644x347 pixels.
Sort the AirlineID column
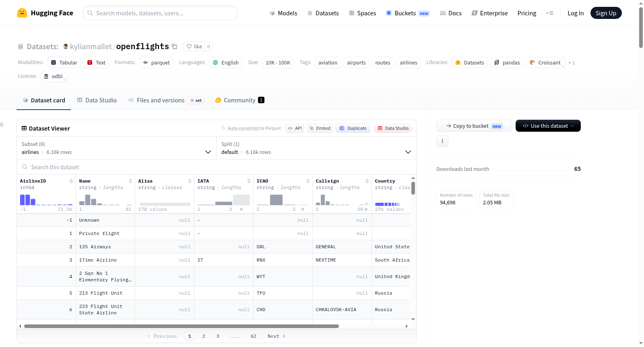(x=71, y=181)
